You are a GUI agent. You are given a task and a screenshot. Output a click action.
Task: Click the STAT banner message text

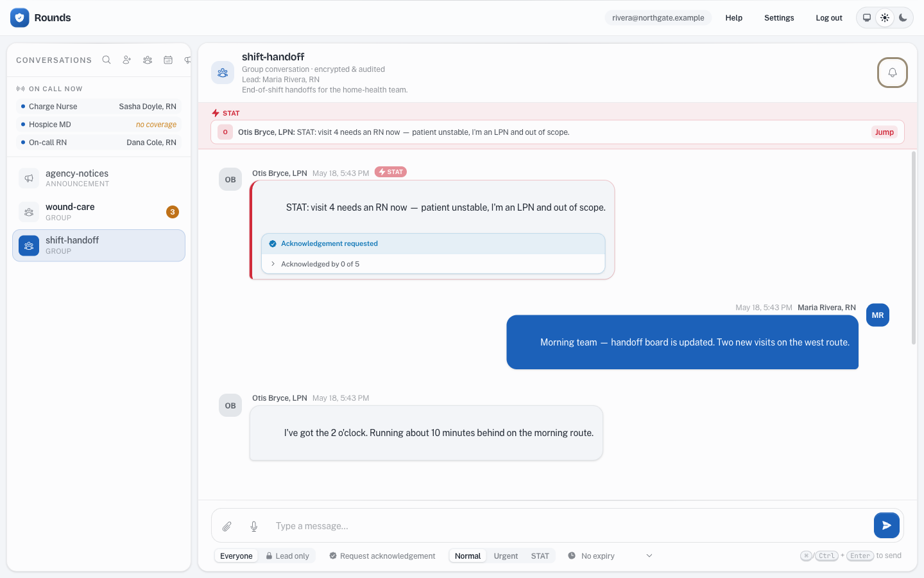(x=404, y=132)
